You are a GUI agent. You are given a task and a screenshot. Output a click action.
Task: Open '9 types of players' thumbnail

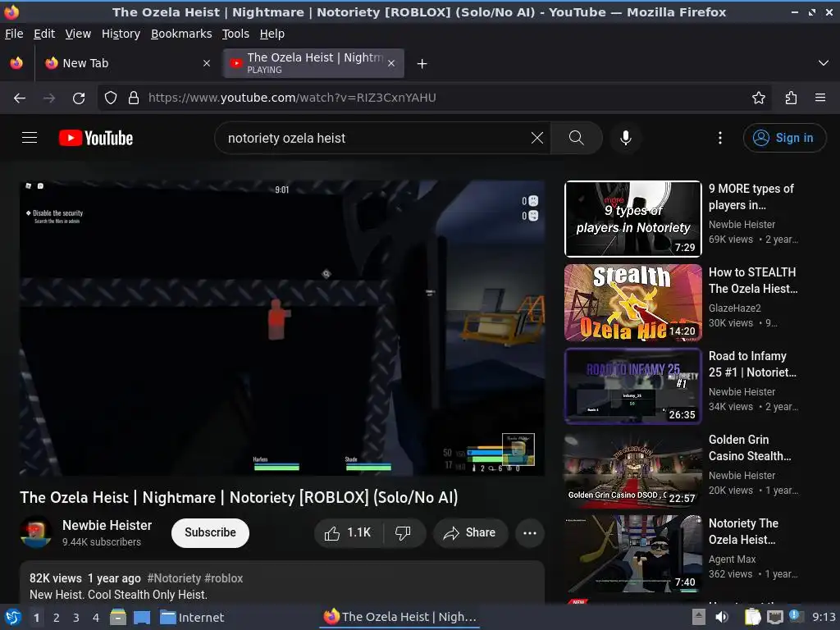632,218
